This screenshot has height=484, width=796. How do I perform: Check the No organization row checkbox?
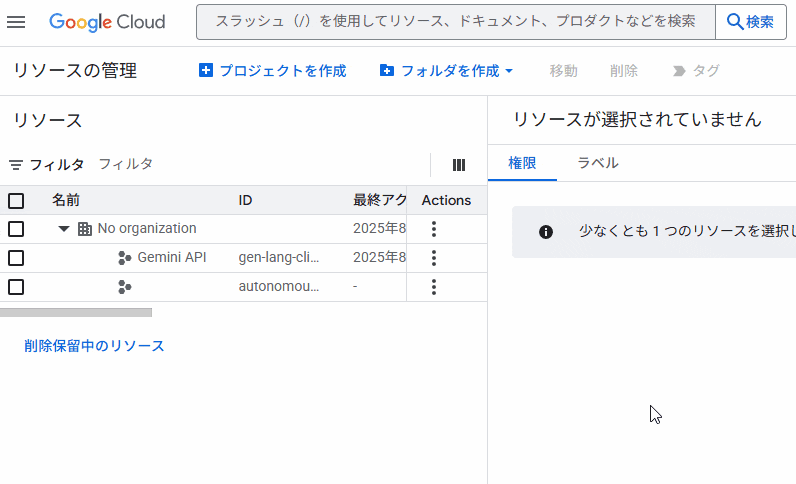tap(16, 229)
